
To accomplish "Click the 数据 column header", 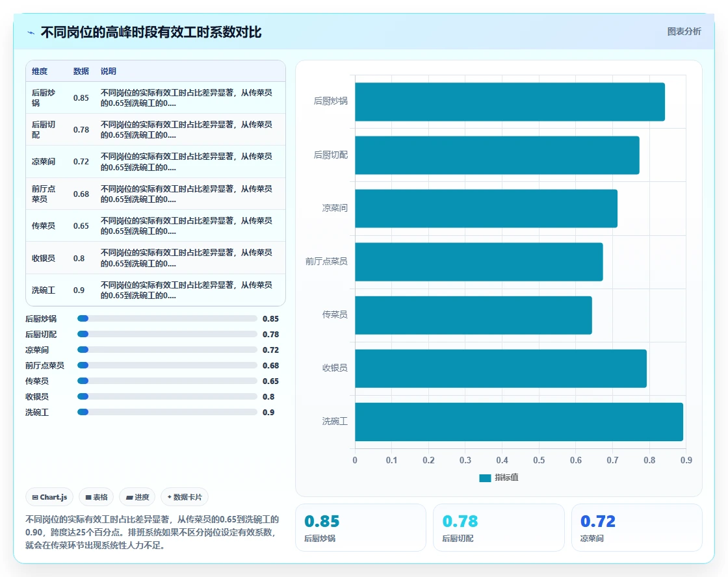I will [81, 71].
